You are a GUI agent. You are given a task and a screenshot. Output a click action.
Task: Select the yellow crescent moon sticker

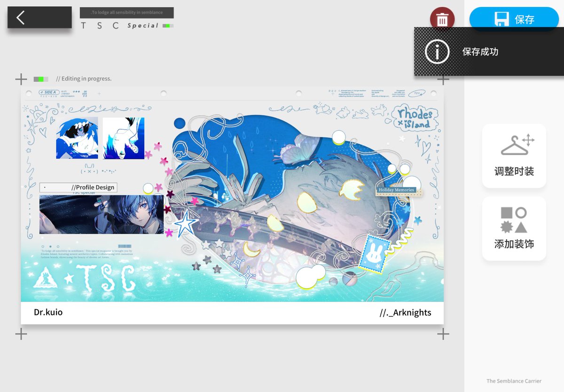[x=252, y=249]
